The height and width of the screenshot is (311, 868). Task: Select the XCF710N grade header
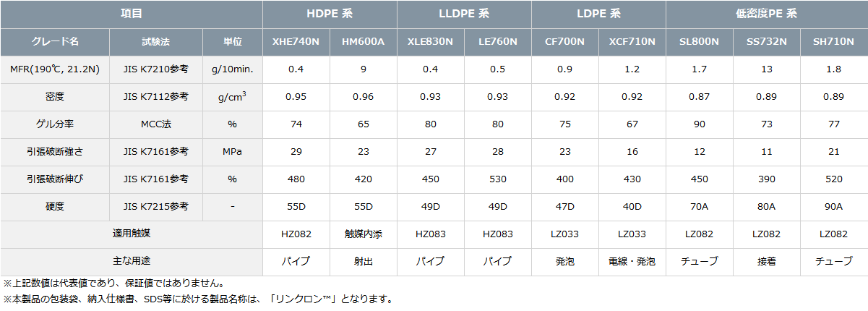[632, 42]
